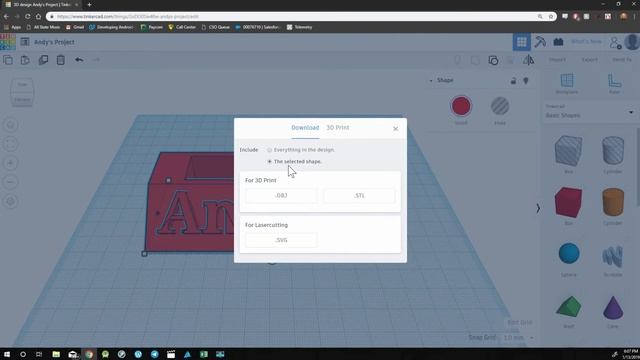Click the Paste tool icon
Viewport: 640px width, 360px height.
coord(25,60)
